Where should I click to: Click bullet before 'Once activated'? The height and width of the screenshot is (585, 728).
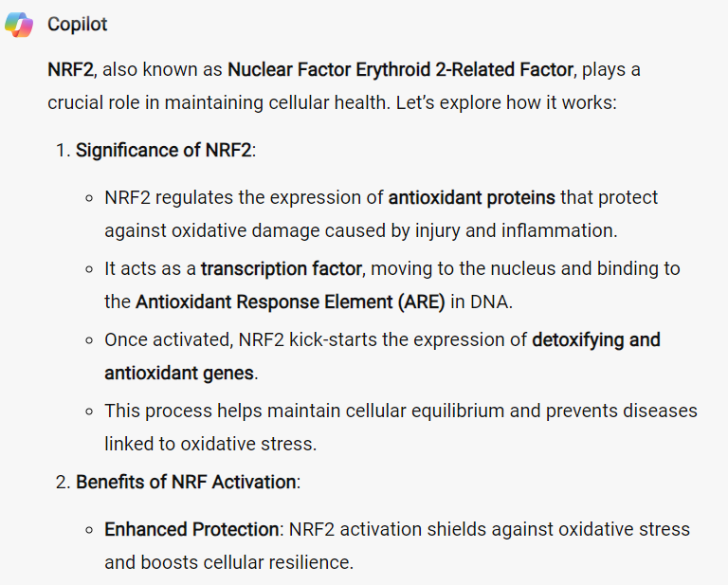(x=90, y=340)
